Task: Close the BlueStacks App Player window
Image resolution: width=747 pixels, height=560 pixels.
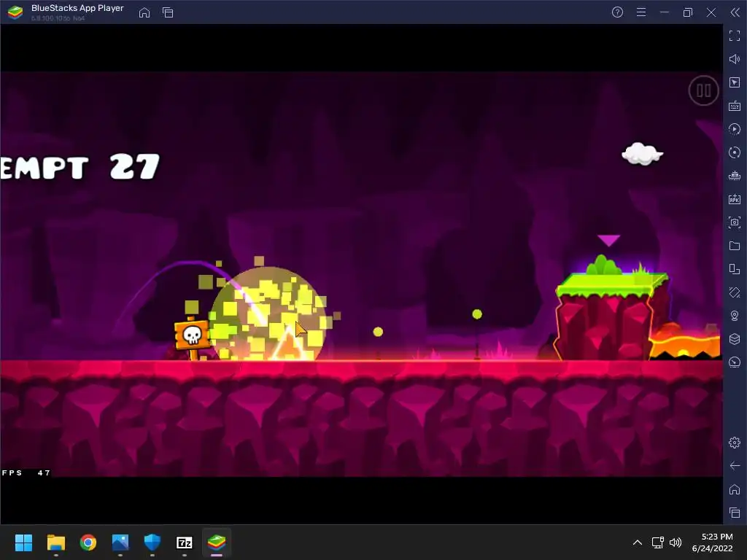Action: tap(711, 12)
